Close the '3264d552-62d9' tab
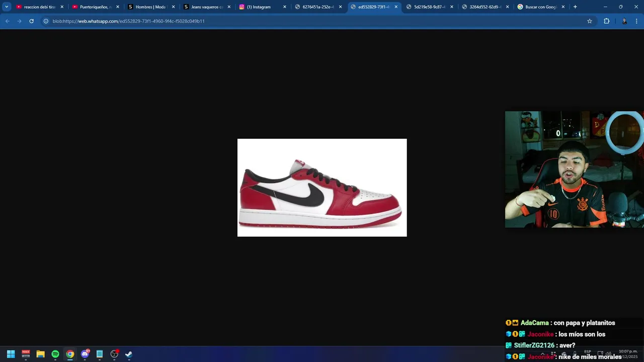Image resolution: width=644 pixels, height=362 pixels. click(507, 7)
